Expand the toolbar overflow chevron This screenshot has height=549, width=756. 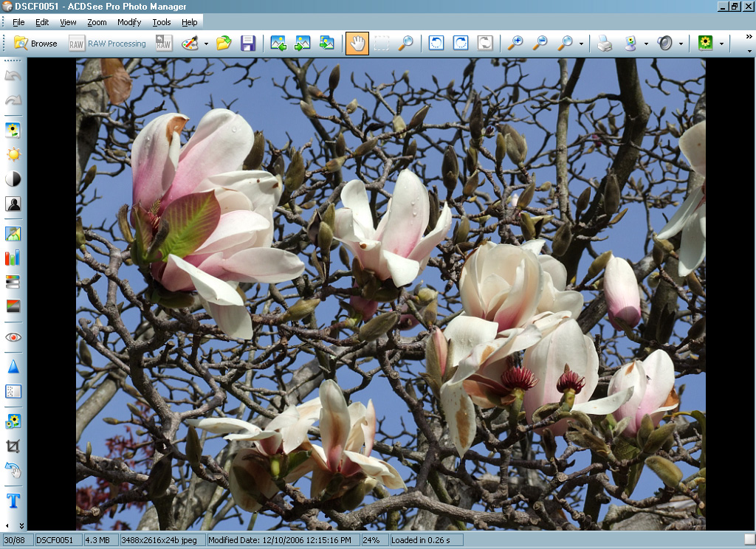pyautogui.click(x=749, y=37)
